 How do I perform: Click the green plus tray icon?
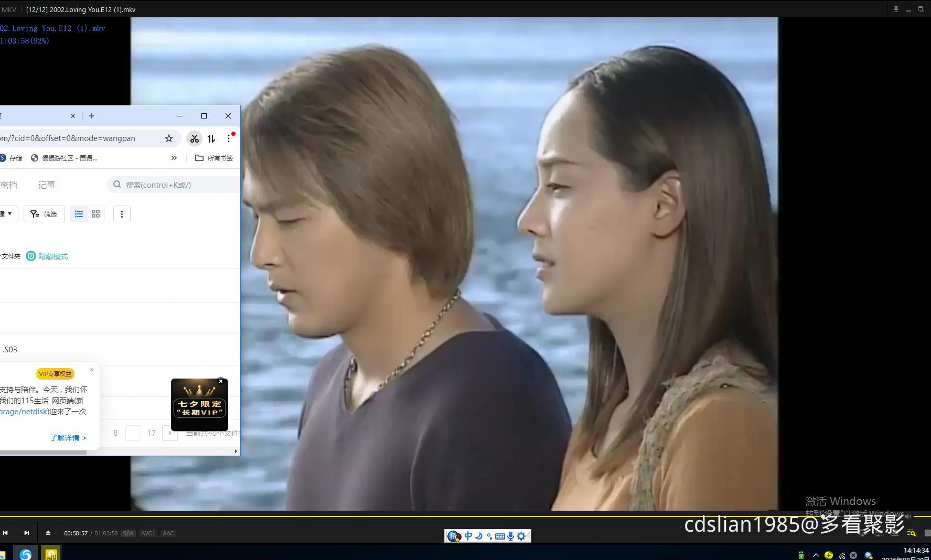point(829,555)
